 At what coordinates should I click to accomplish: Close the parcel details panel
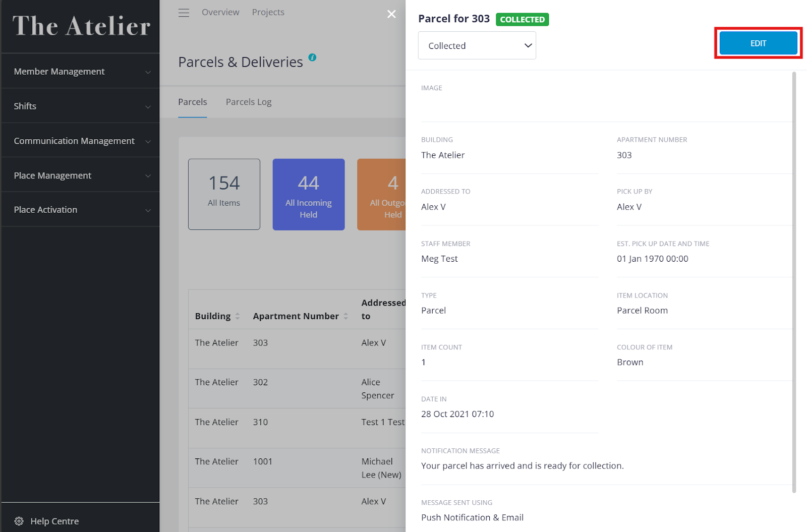391,14
